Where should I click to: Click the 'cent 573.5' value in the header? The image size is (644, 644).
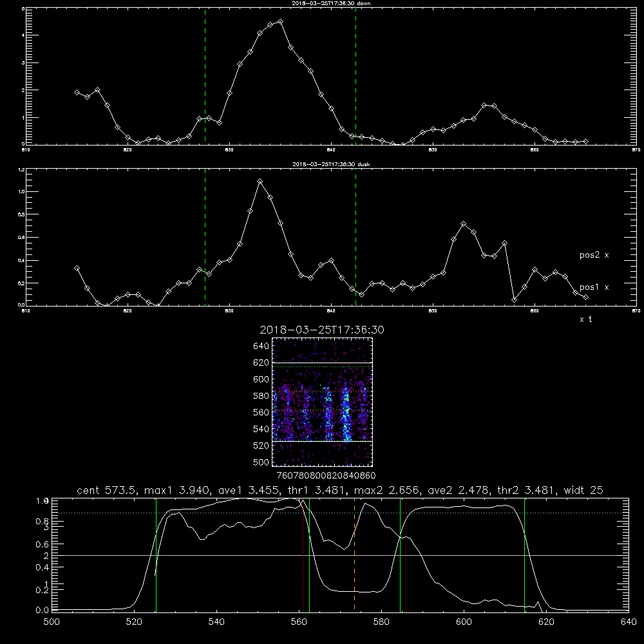[x=107, y=490]
